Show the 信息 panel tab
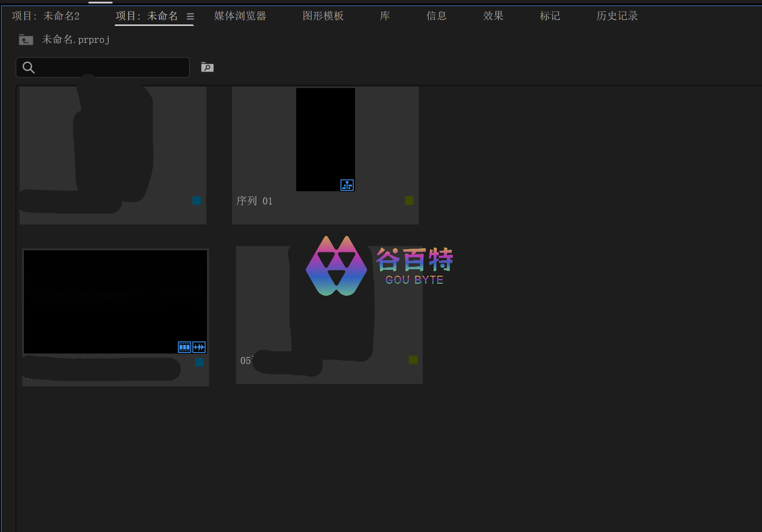This screenshot has height=532, width=762. [x=436, y=16]
